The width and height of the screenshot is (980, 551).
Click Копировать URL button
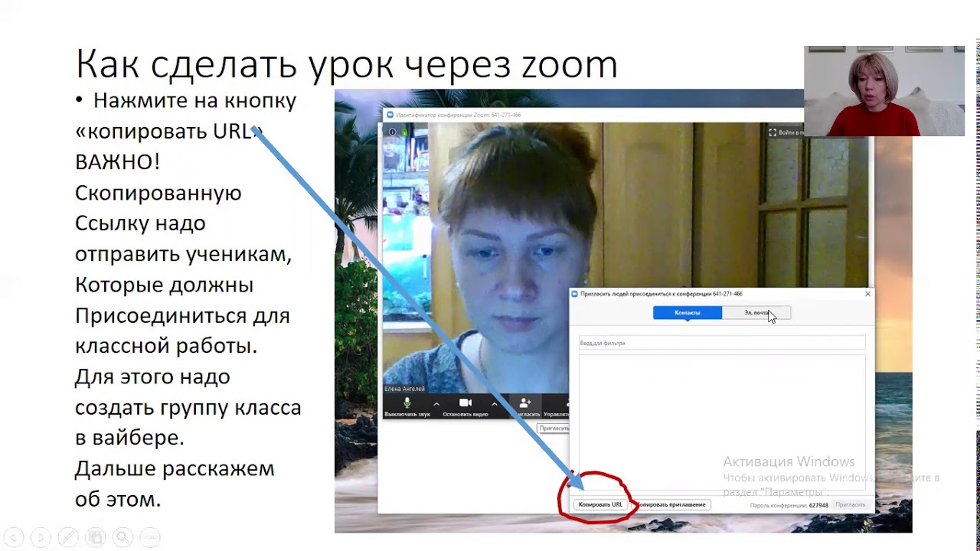pos(600,505)
